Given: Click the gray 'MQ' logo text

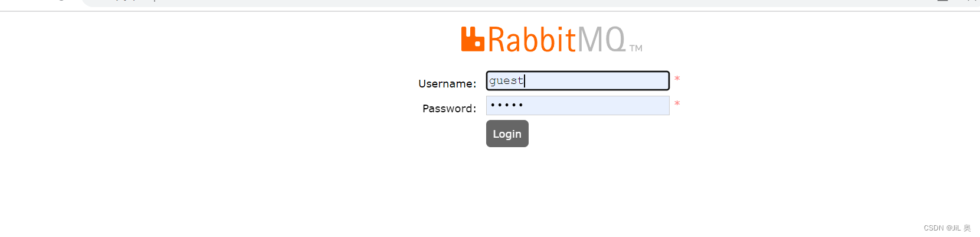Looking at the screenshot, I should pyautogui.click(x=601, y=39).
